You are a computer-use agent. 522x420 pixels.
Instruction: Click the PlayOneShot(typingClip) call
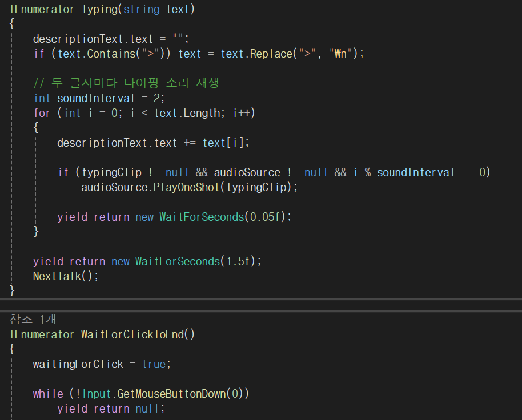(189, 187)
